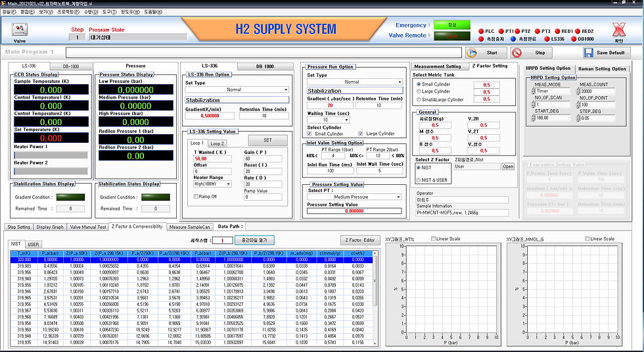Switch to the Measurement Setting tab
Image resolution: width=644 pixels, height=352 pixels.
click(x=437, y=66)
